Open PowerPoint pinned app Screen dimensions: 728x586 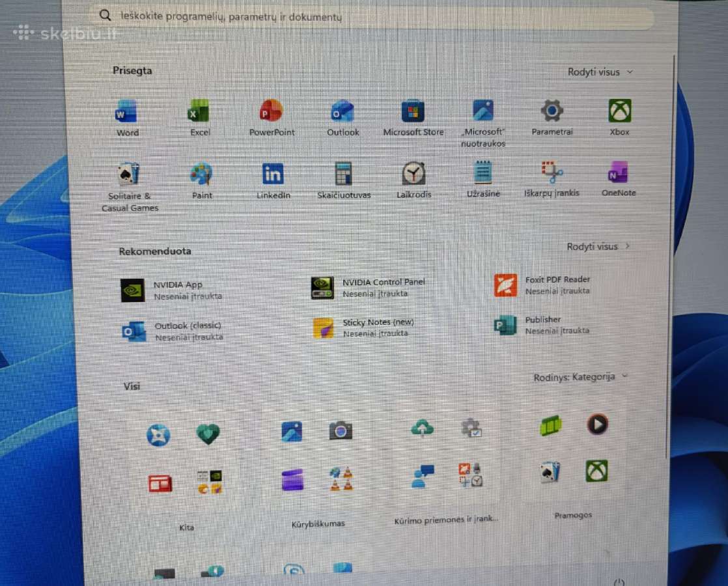pyautogui.click(x=272, y=118)
